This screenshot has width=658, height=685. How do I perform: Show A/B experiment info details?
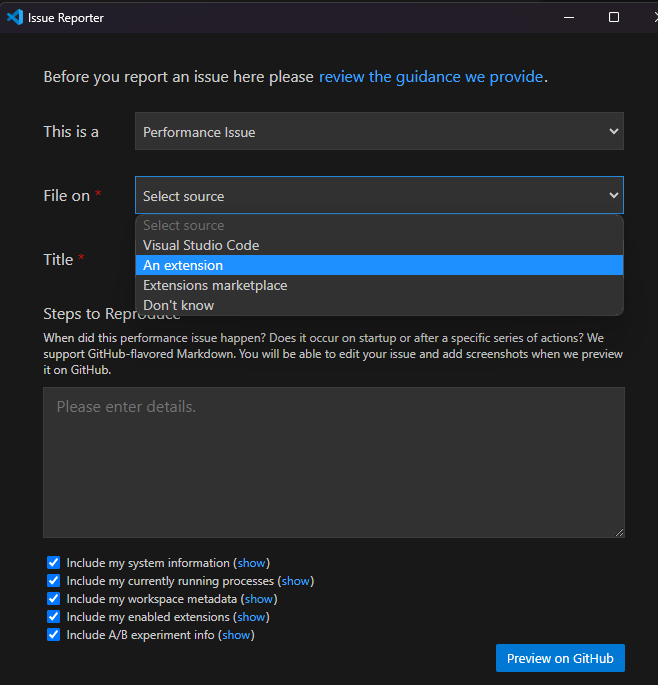[236, 635]
